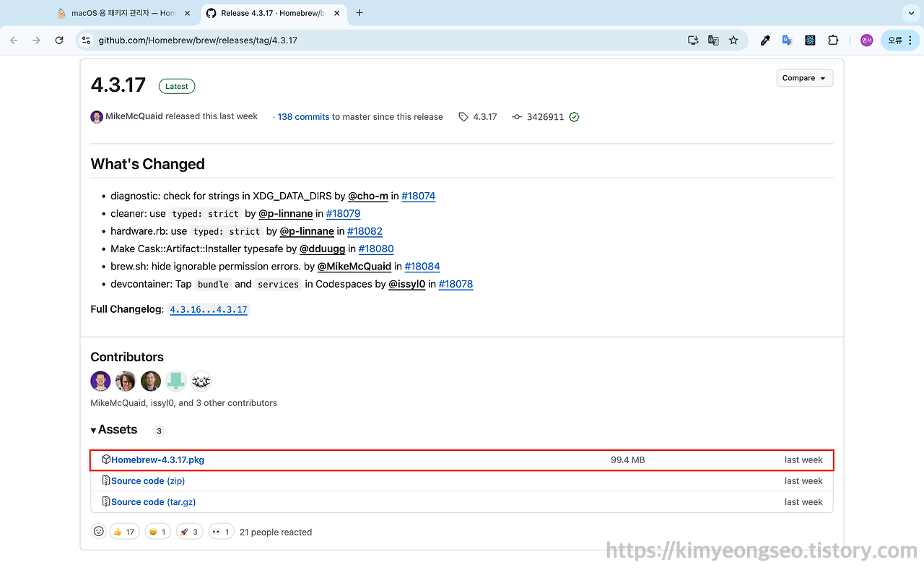Image resolution: width=924 pixels, height=578 pixels.
Task: Open the React Developer Tools extension
Action: click(810, 40)
